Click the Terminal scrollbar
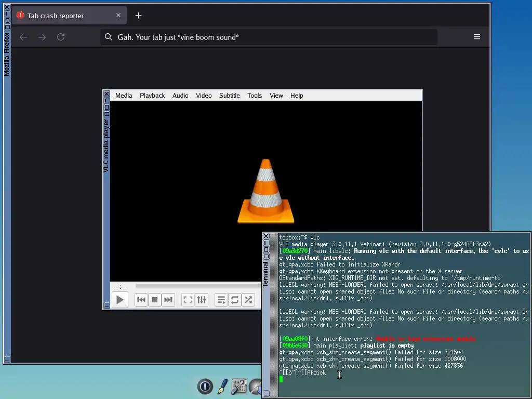The width and height of the screenshot is (532, 399). pos(274,314)
